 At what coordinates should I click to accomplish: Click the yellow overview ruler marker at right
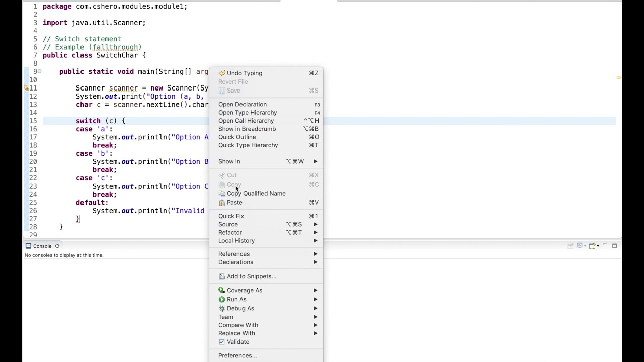pos(618,78)
